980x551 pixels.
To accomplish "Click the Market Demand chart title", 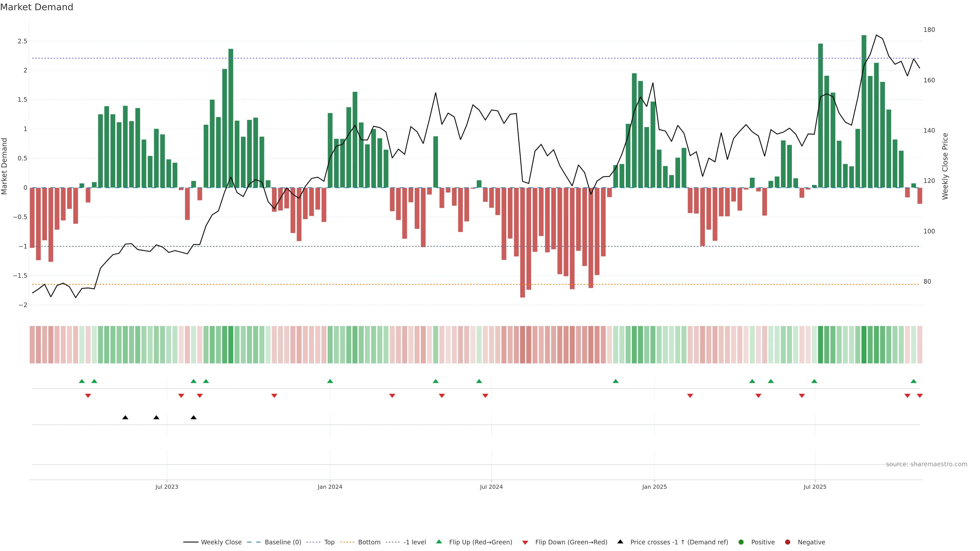I will [36, 7].
